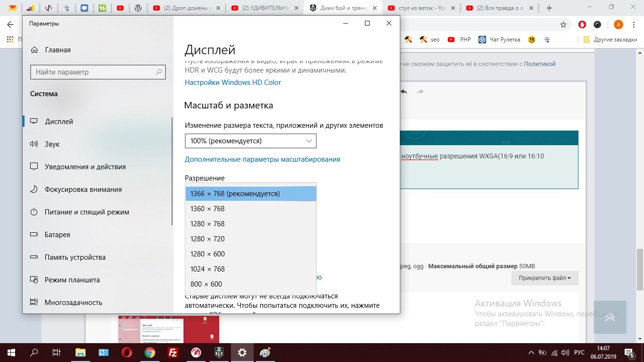The width and height of the screenshot is (644, 362).
Task: Open Windows taskbar search
Action: click(x=34, y=352)
